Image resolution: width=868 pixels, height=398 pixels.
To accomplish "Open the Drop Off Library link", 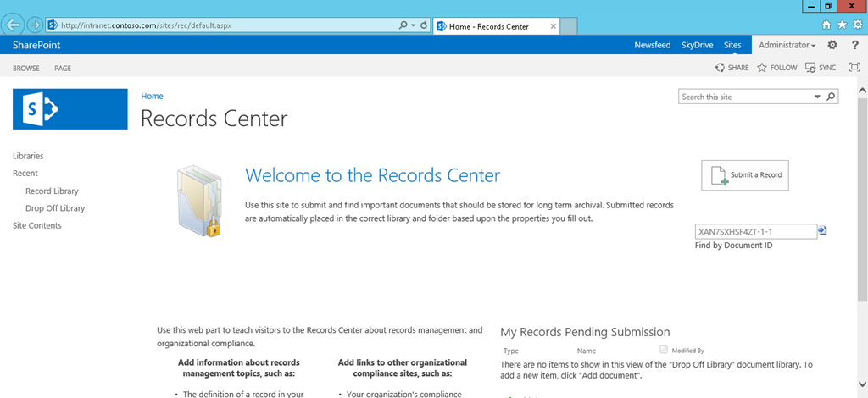I will [x=55, y=208].
